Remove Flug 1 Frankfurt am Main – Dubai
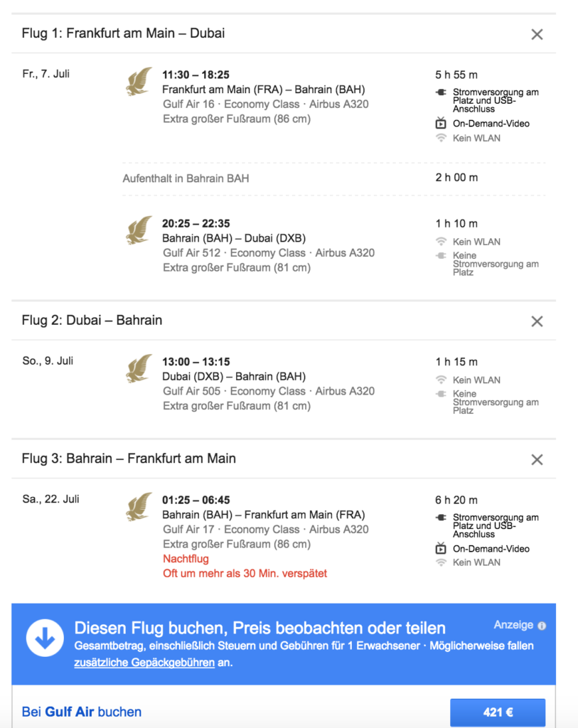Image resolution: width=578 pixels, height=728 pixels. (x=537, y=34)
